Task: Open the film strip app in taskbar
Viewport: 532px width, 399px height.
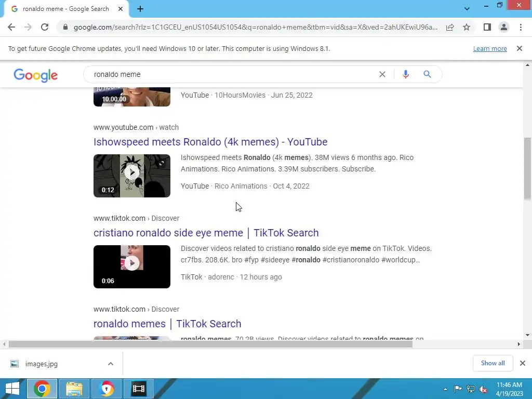Action: (138, 389)
